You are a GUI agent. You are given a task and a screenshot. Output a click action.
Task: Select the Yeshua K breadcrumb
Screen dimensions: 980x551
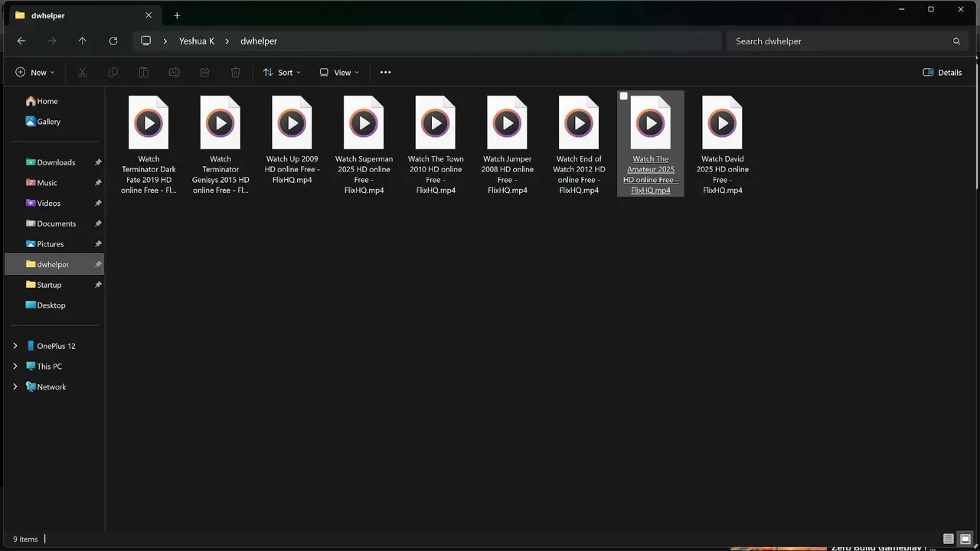(x=197, y=41)
